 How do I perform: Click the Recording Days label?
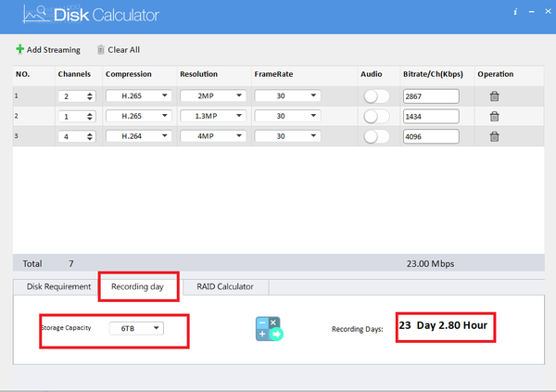tap(358, 329)
